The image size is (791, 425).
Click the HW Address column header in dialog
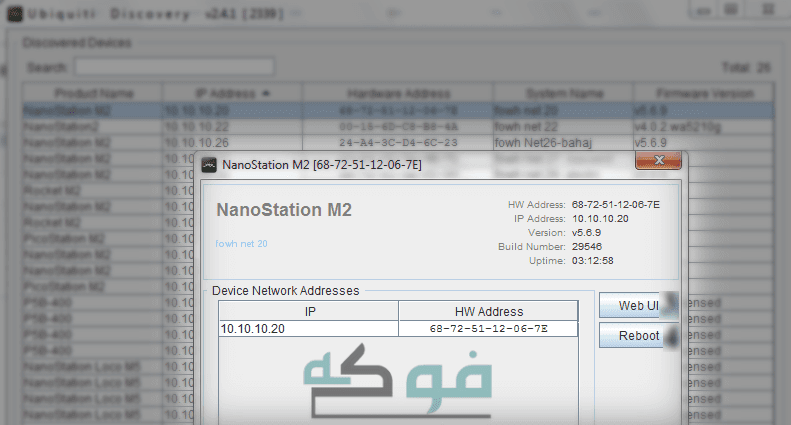(488, 311)
